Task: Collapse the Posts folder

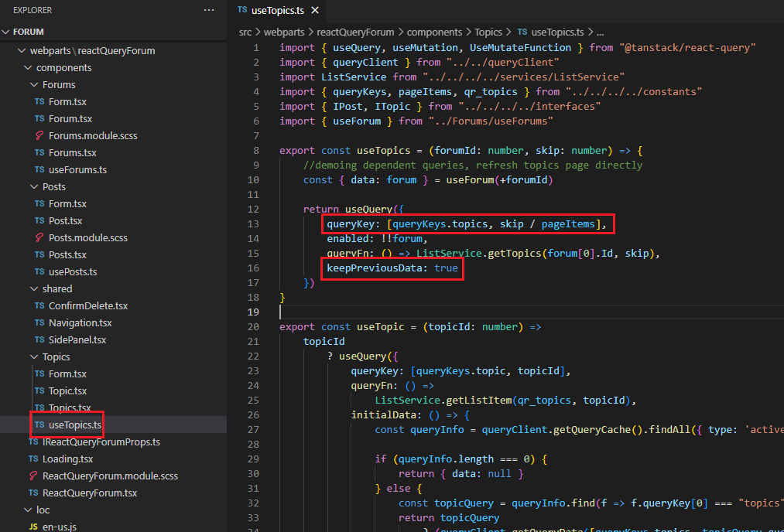Action: point(34,186)
